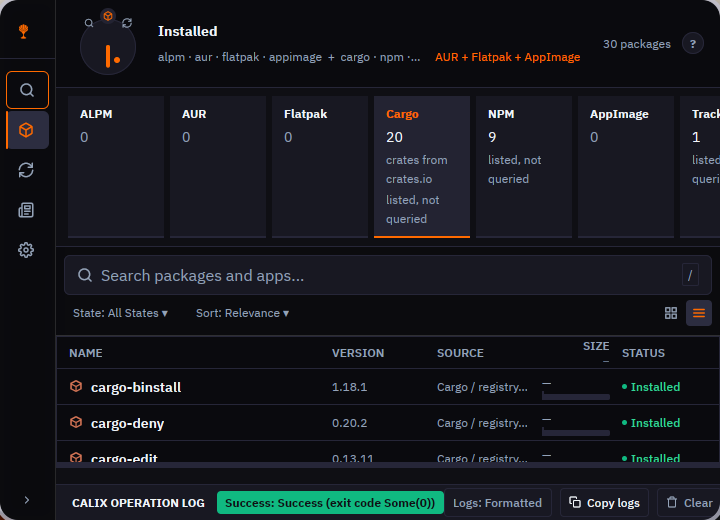
Task: Click the Cargo / registry source for cargo-binstall
Action: (482, 387)
